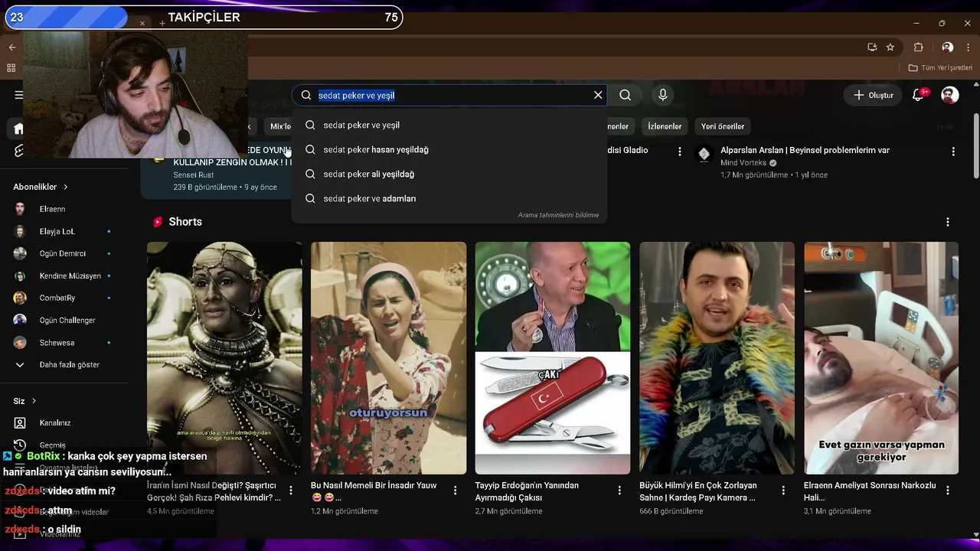
Task: Clear the YouTube search box text
Action: (598, 95)
